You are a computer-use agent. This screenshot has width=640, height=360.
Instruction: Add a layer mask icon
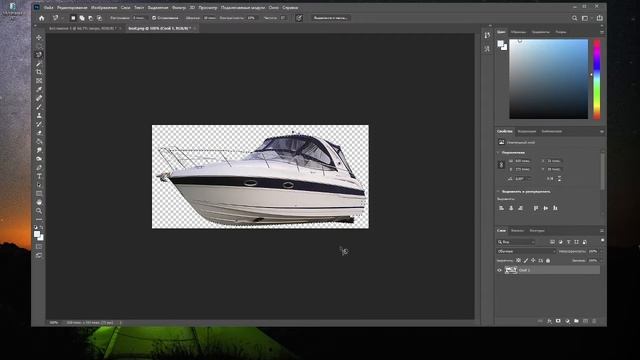[558, 321]
